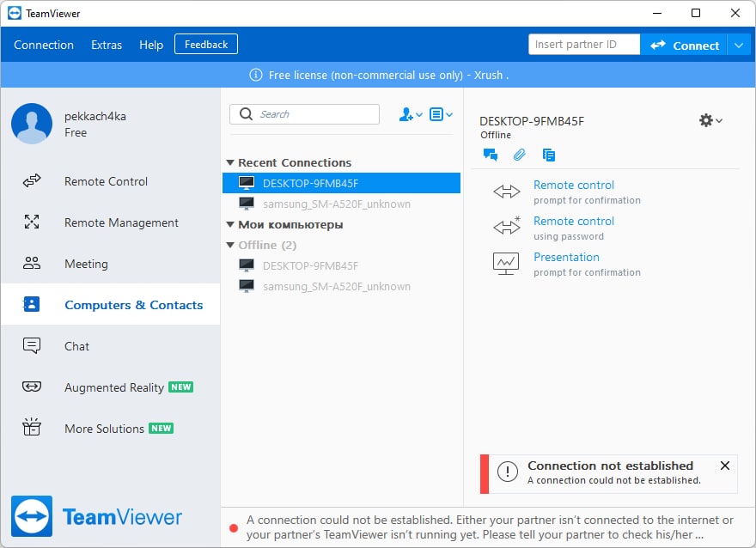Click the chat bubbles icon for DESKTOP-9FMB45F
This screenshot has height=548, width=756.
click(x=491, y=155)
